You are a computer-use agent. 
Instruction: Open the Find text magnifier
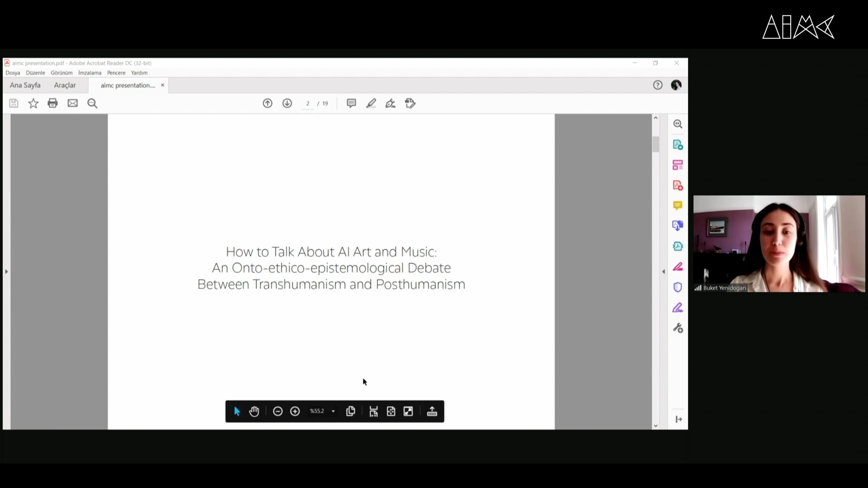[92, 103]
